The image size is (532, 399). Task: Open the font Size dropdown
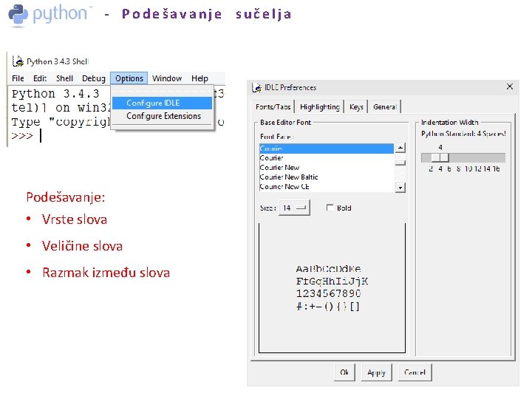[294, 208]
